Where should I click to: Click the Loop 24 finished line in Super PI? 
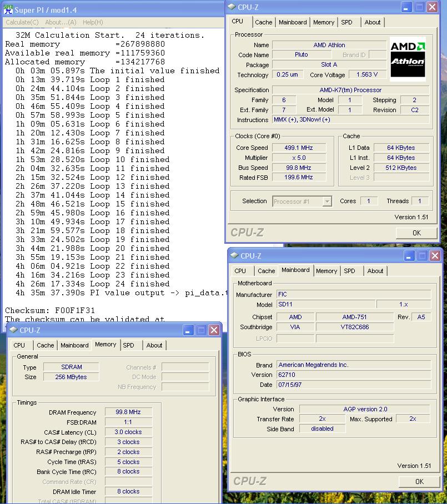pos(92,284)
